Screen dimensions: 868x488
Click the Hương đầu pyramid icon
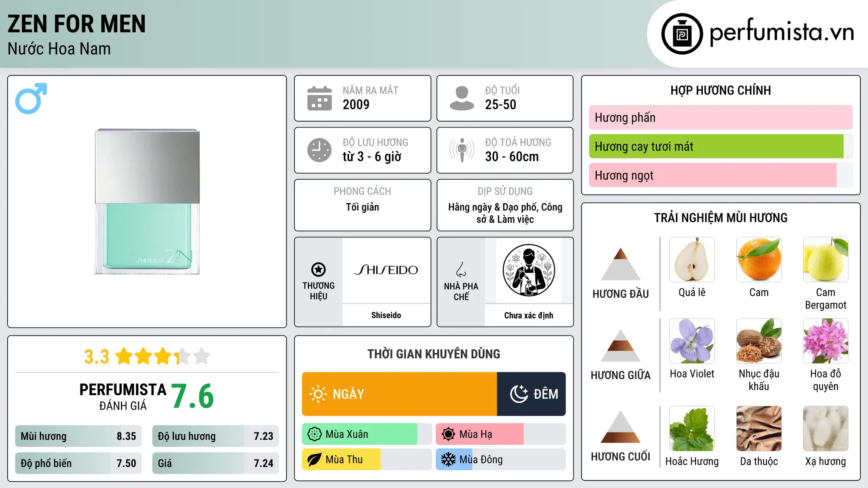(620, 264)
